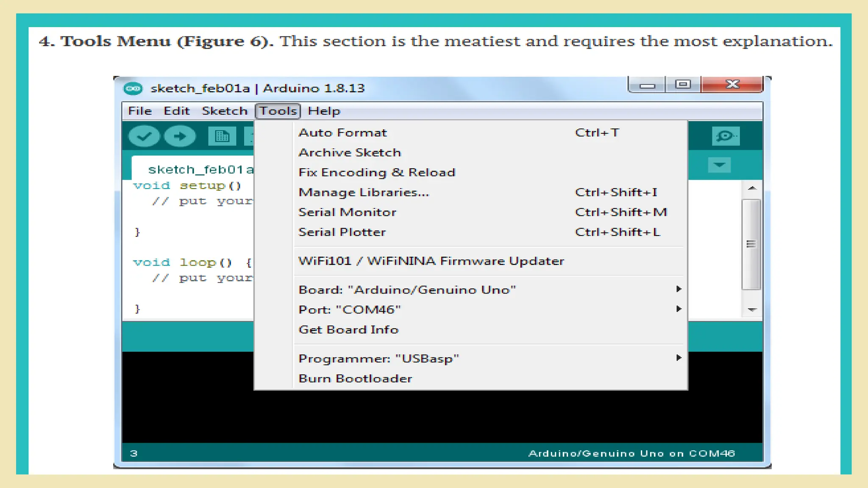The width and height of the screenshot is (868, 488).
Task: Expand the Board submenu arrow
Action: pos(679,289)
